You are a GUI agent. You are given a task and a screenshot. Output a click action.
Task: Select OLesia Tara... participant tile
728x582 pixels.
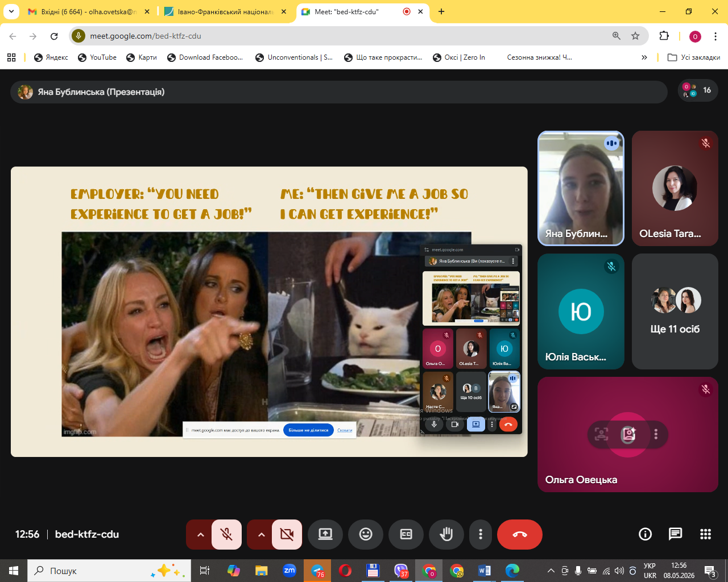(x=675, y=188)
